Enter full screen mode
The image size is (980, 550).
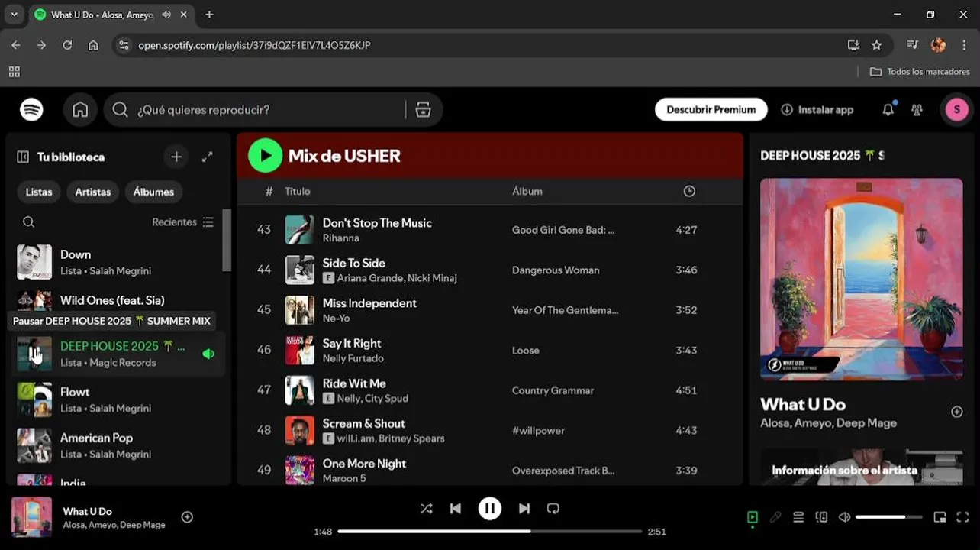pos(962,517)
